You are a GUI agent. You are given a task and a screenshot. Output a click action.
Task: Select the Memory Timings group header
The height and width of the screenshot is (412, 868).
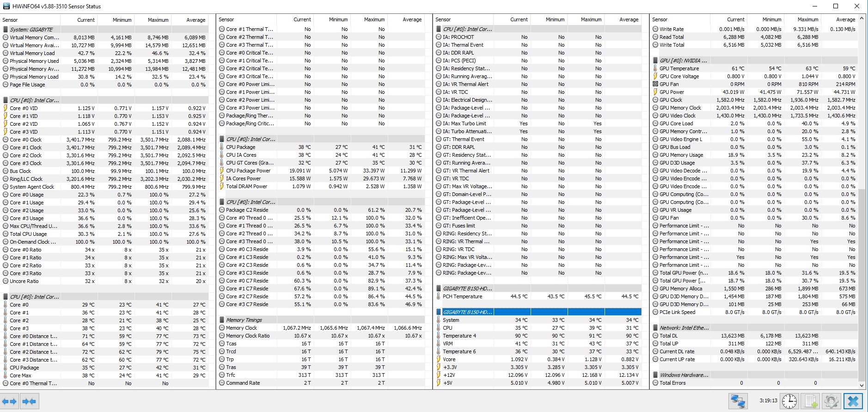click(244, 320)
